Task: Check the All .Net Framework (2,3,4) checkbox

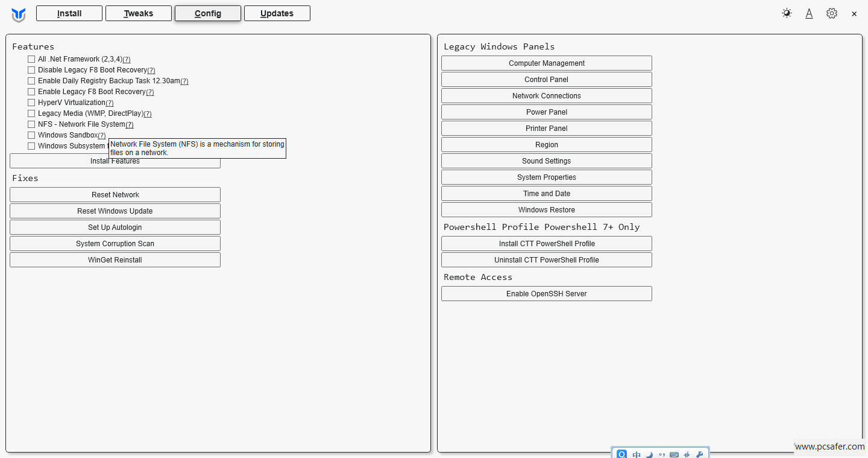Action: tap(31, 59)
